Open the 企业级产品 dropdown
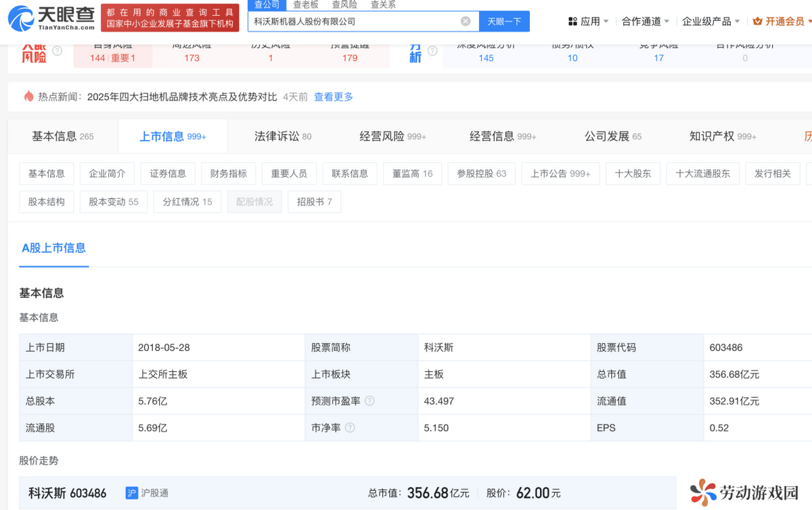 (711, 22)
